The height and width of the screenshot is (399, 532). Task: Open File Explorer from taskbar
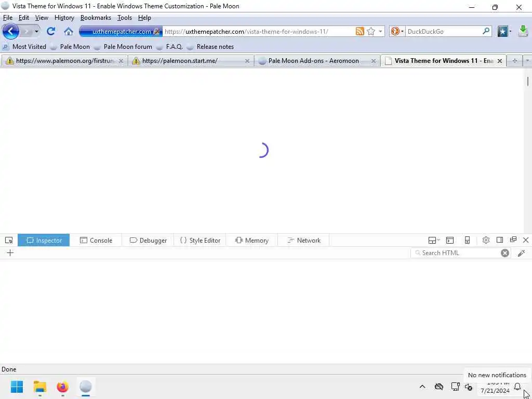pyautogui.click(x=39, y=387)
